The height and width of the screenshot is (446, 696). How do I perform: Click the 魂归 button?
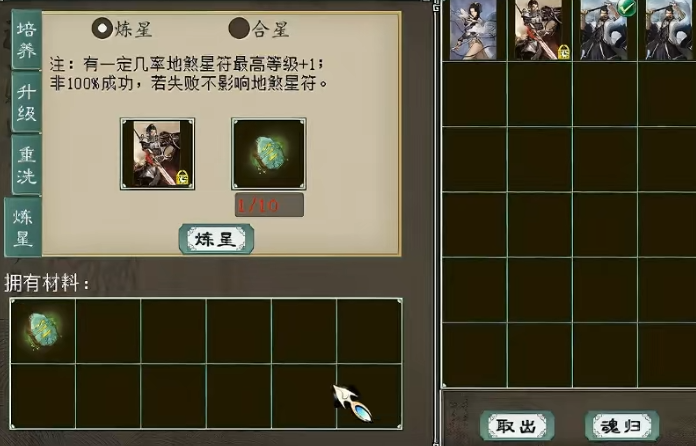click(x=621, y=426)
